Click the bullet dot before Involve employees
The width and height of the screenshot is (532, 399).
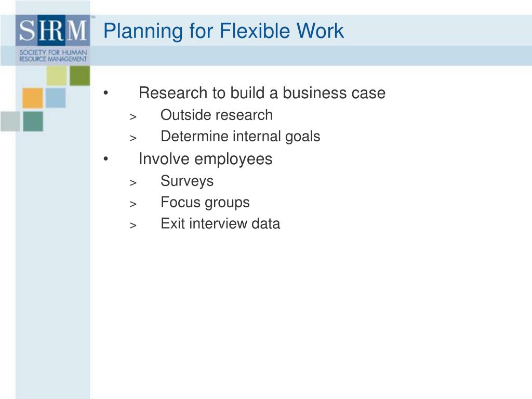(x=106, y=159)
